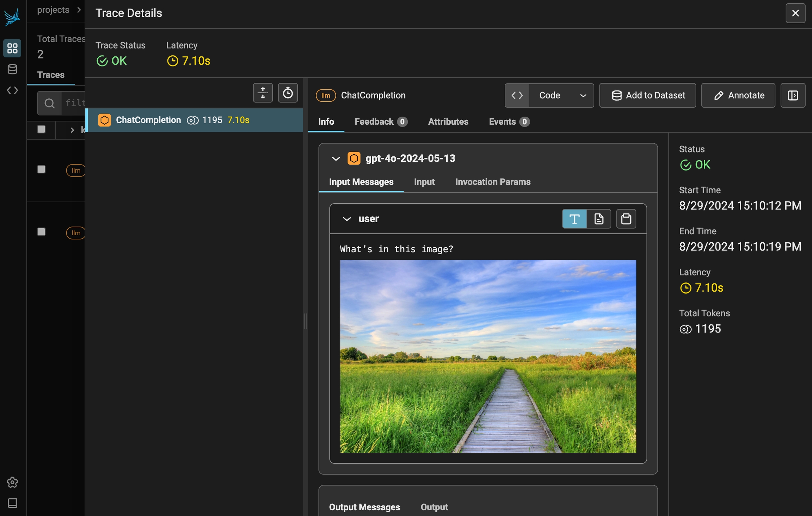
Task: Open the Invocation Params tab
Action: pyautogui.click(x=492, y=182)
